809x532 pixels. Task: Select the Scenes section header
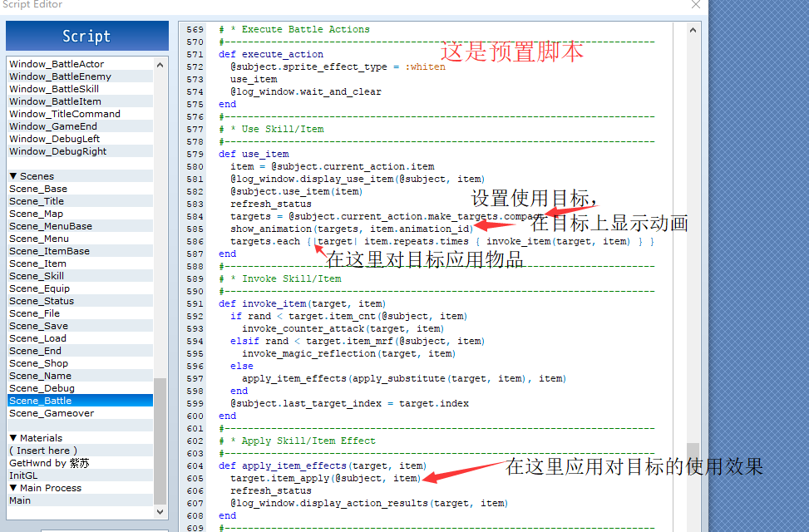[81, 176]
